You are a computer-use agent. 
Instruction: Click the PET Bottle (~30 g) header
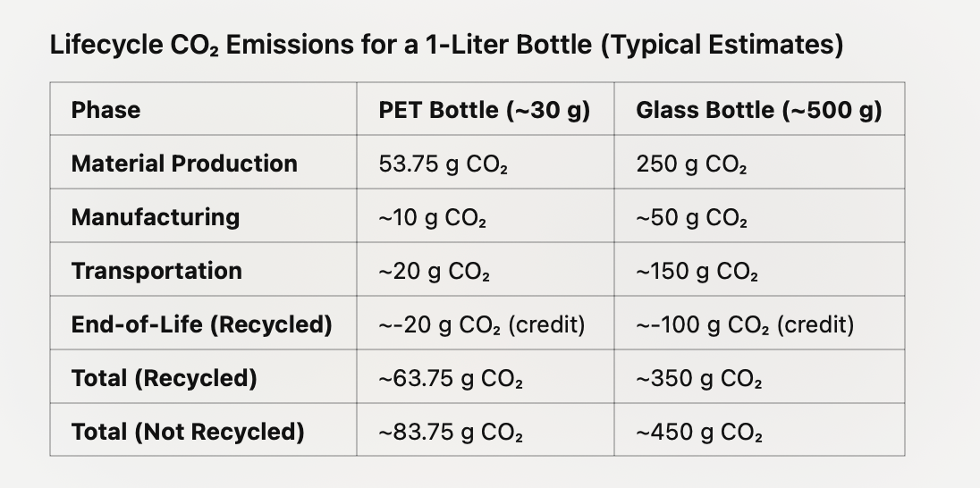coord(484,110)
